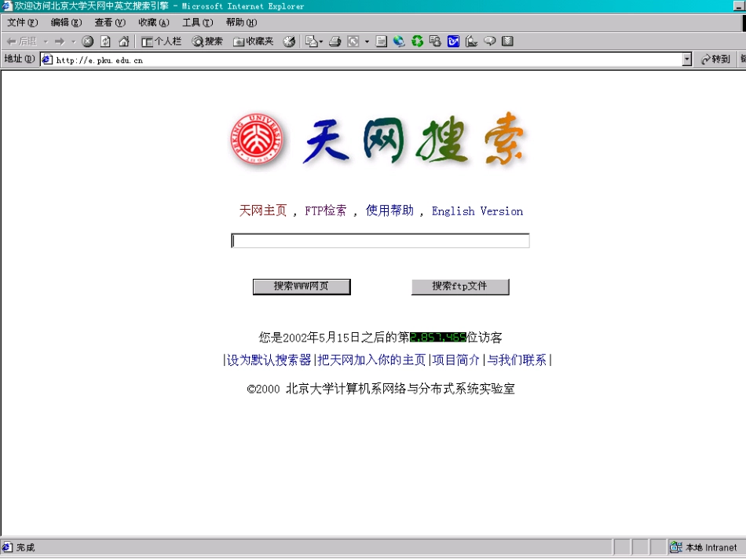Viewport: 746px width, 560px height.
Task: Click the 天网搜索 calligraphy title image
Action: [x=415, y=140]
